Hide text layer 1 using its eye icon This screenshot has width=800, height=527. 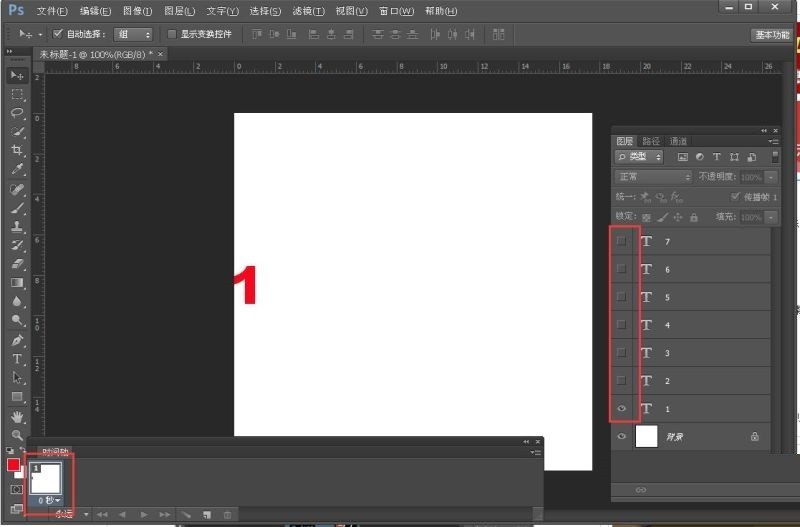(622, 409)
